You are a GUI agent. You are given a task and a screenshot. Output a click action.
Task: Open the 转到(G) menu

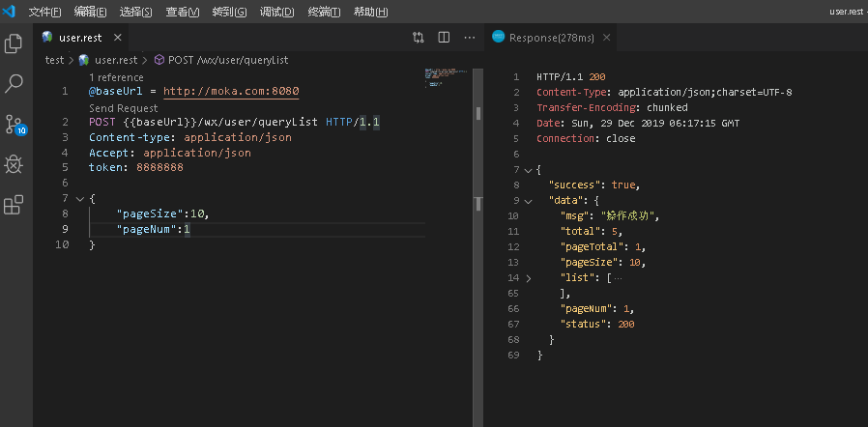click(229, 12)
